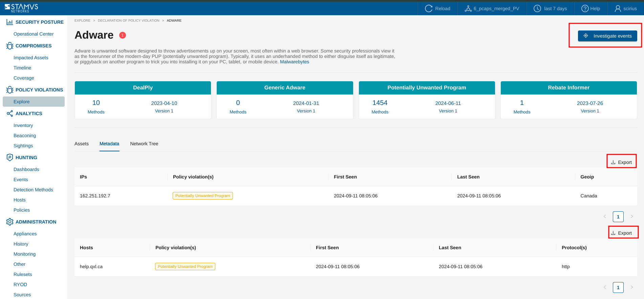Viewport: 644px width, 299px height.
Task: Click the Reload icon in top bar
Action: (x=429, y=8)
